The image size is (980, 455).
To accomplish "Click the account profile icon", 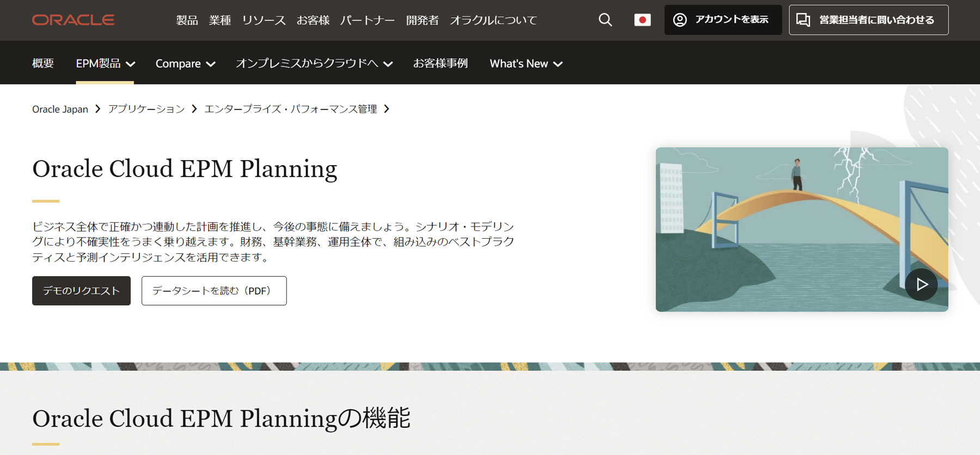I will (680, 20).
